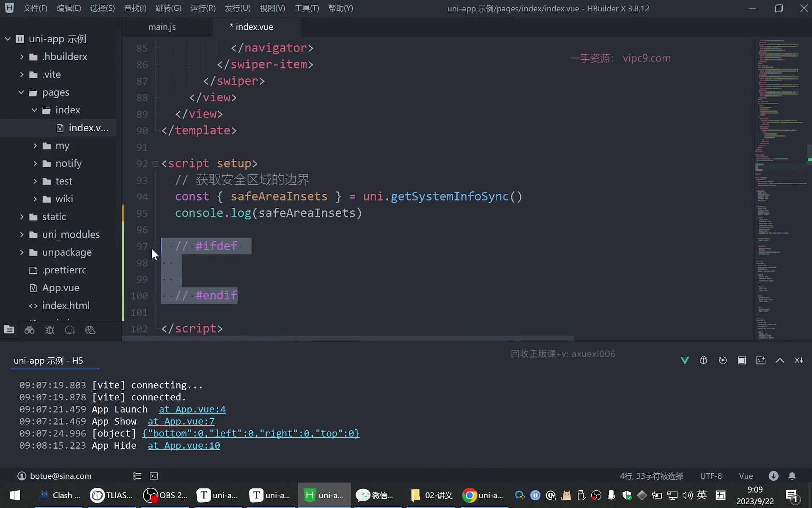Screen dimensions: 812x508
Task: Click the editor horizontal scrollbar
Action: (348, 338)
